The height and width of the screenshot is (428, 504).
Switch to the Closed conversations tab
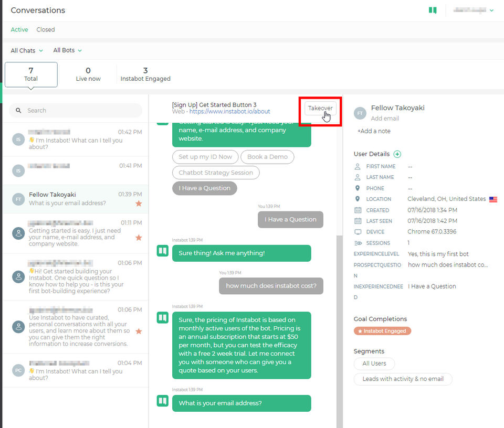(x=46, y=29)
